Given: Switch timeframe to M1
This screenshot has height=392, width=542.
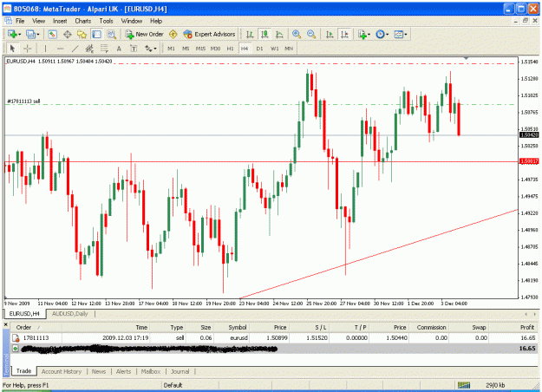Looking at the screenshot, I should [171, 49].
